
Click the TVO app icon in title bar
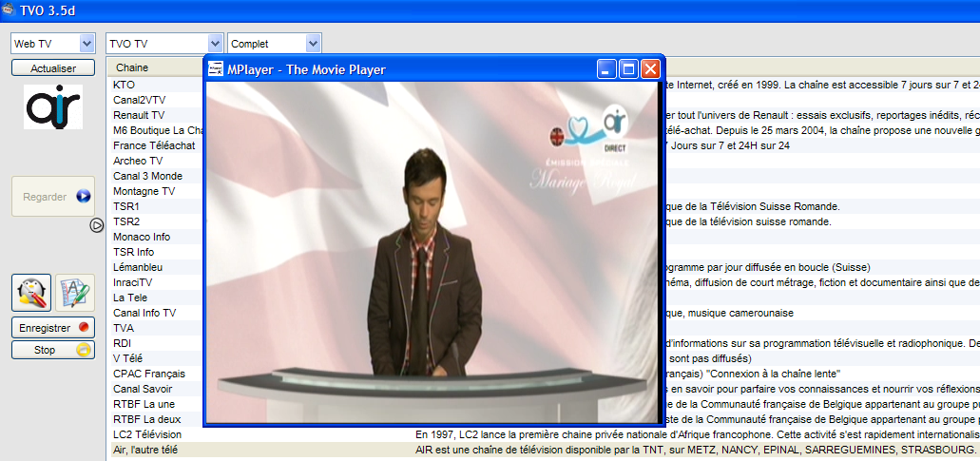click(9, 10)
